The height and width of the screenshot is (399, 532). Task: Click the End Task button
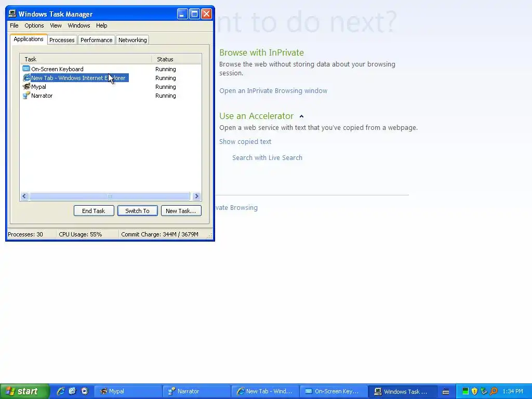point(94,211)
